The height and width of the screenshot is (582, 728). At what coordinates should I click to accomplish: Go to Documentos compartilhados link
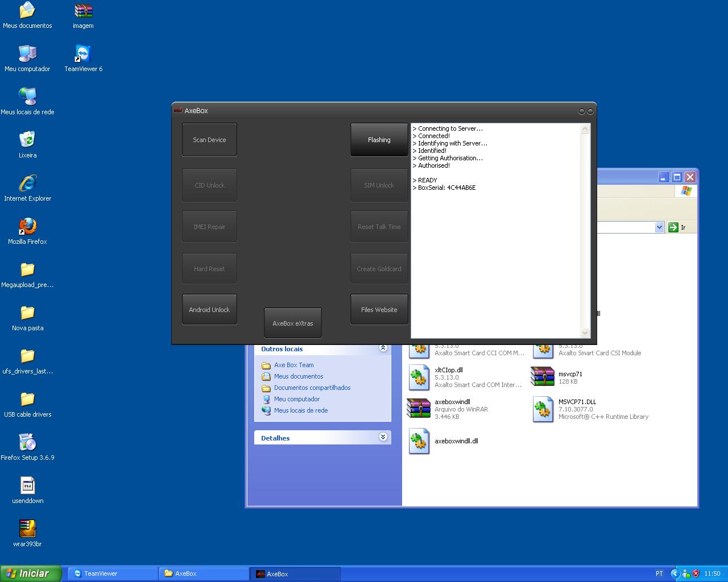point(312,388)
